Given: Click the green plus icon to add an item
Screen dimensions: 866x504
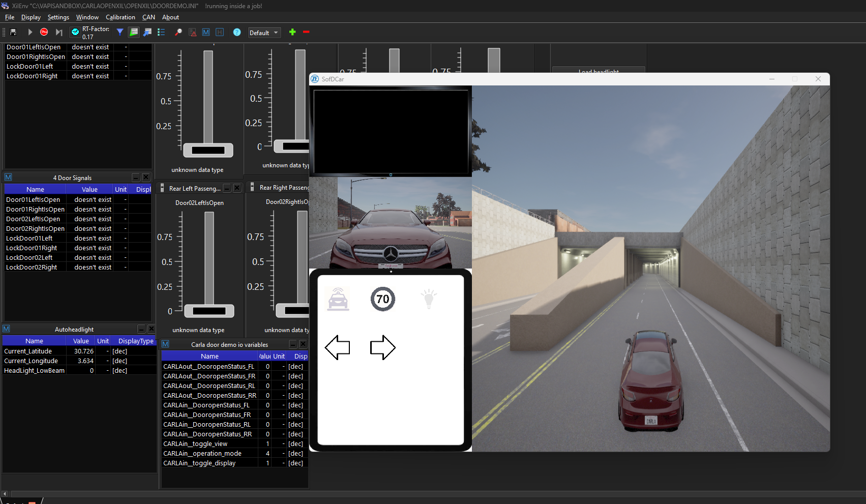Looking at the screenshot, I should (x=292, y=32).
